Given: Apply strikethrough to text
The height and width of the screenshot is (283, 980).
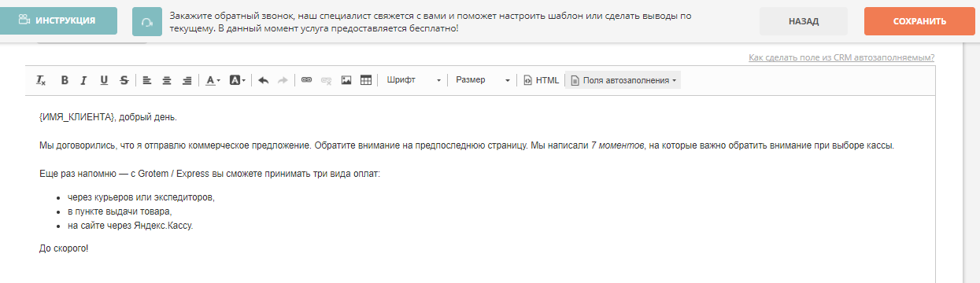Looking at the screenshot, I should pyautogui.click(x=124, y=80).
